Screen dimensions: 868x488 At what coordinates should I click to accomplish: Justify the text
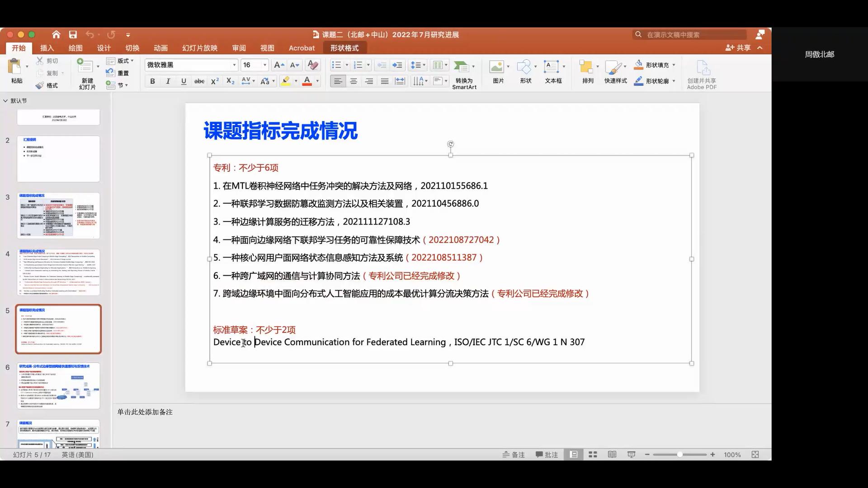tap(384, 81)
